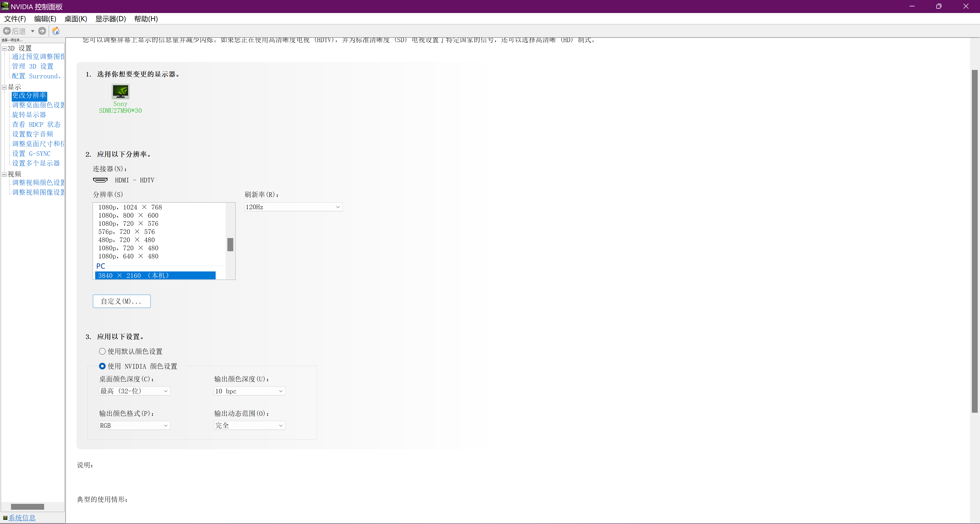Select the default color settings radio button
The height and width of the screenshot is (524, 980).
point(102,351)
